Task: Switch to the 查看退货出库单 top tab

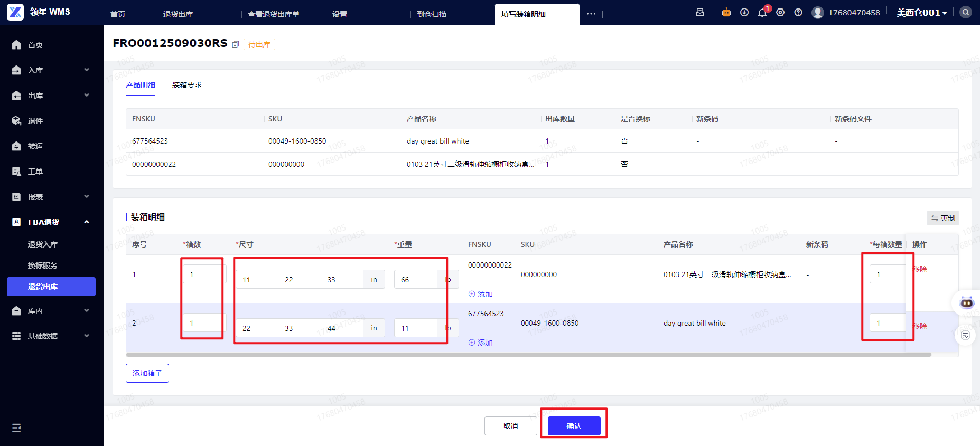Action: [274, 14]
